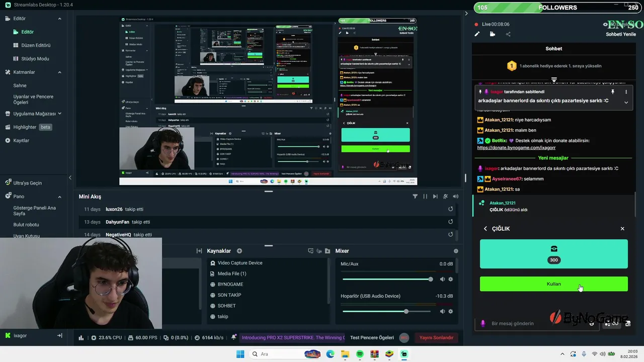Click Test Pencere Öğeleri
The height and width of the screenshot is (362, 644).
tap(372, 338)
